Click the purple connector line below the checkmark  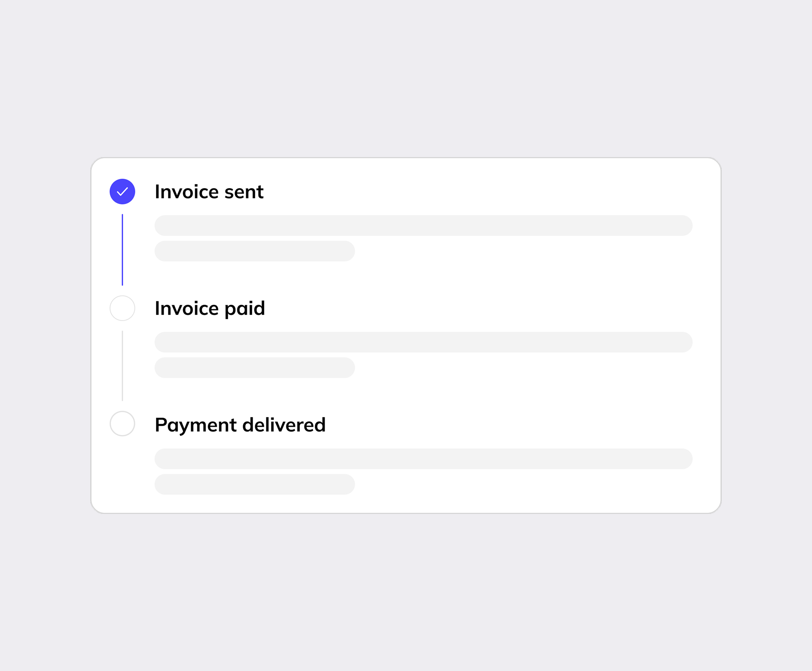tap(122, 250)
